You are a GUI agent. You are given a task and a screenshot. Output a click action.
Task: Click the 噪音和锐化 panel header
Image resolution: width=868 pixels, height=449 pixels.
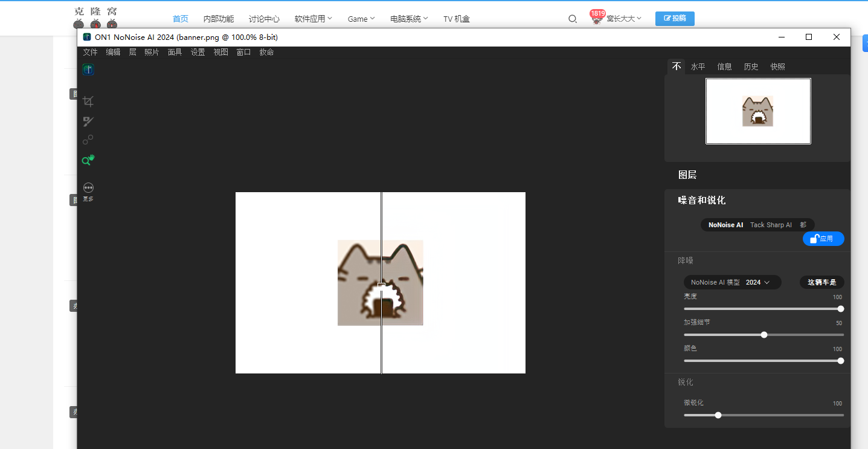[x=702, y=201]
